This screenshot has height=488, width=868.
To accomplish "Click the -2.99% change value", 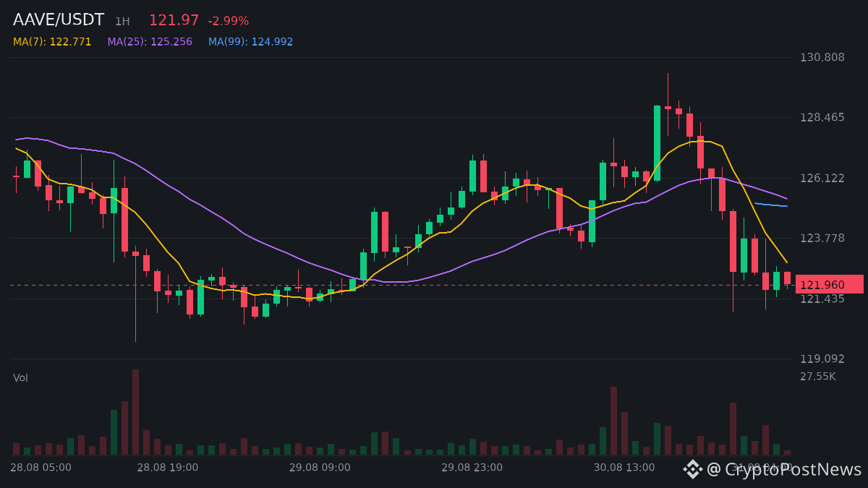I will coord(228,21).
